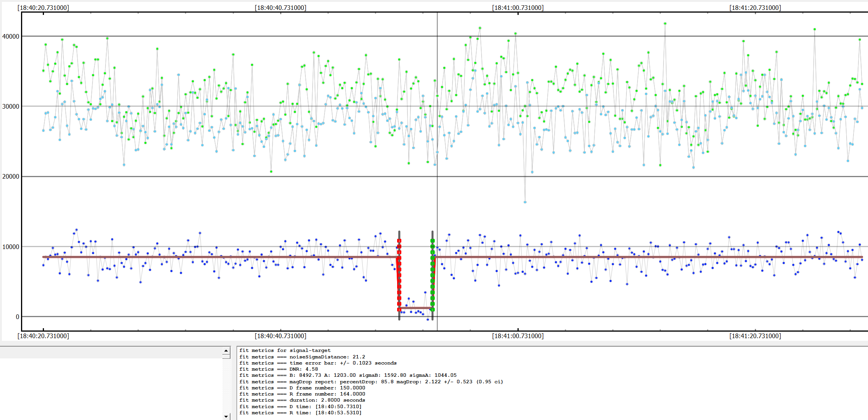This screenshot has height=420, width=868.
Task: Click the scrollbar thumb in left panel
Action: click(x=226, y=356)
